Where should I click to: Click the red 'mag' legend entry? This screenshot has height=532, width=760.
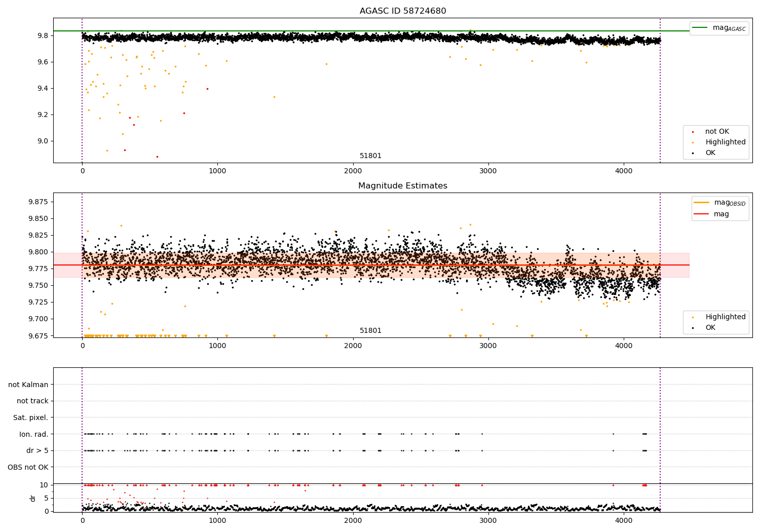coord(721,214)
